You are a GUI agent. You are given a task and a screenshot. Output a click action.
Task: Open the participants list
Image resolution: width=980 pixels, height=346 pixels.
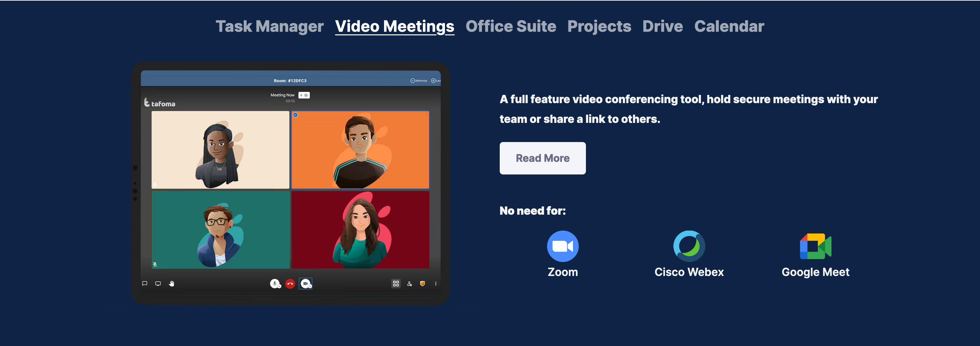tap(410, 283)
